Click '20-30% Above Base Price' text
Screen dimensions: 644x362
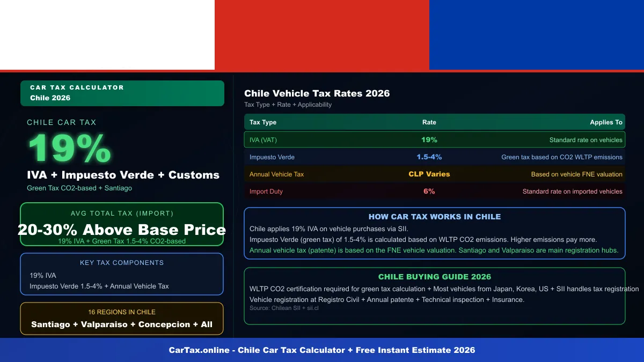(122, 230)
